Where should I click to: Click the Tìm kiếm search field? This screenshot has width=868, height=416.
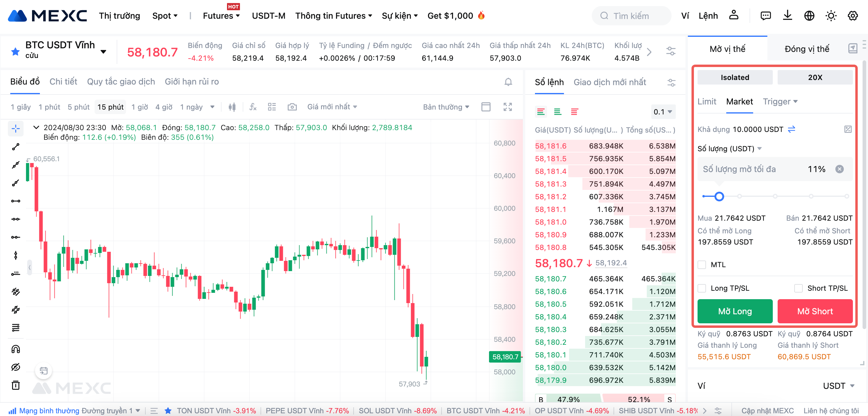[x=631, y=16]
